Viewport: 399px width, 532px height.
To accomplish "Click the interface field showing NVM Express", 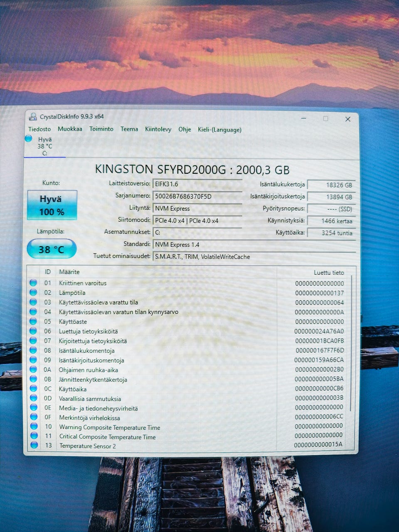I will pyautogui.click(x=197, y=209).
